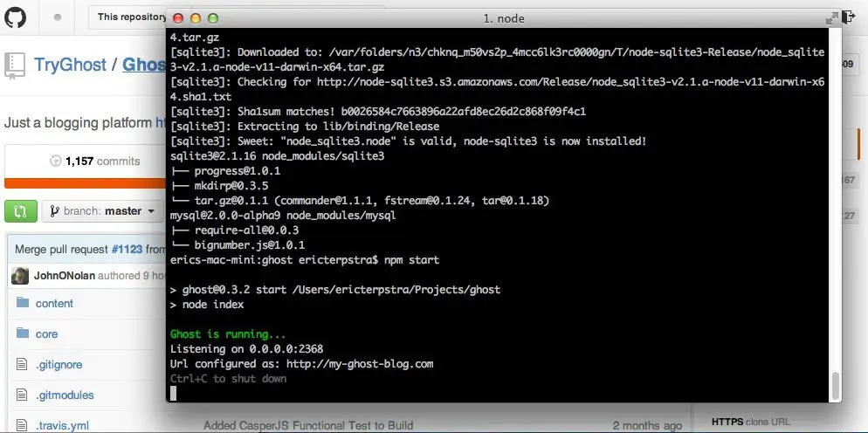Open pull request #1123 link

[127, 249]
